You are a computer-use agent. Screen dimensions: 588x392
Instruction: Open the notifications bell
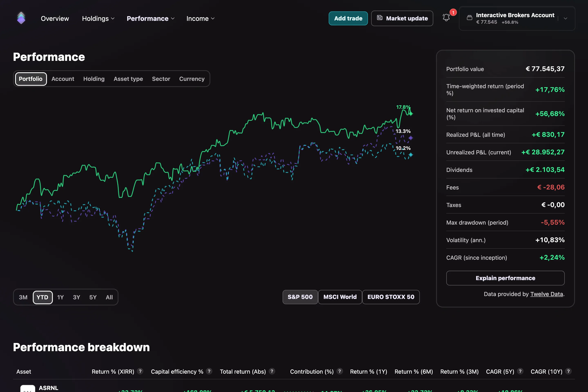coord(446,18)
